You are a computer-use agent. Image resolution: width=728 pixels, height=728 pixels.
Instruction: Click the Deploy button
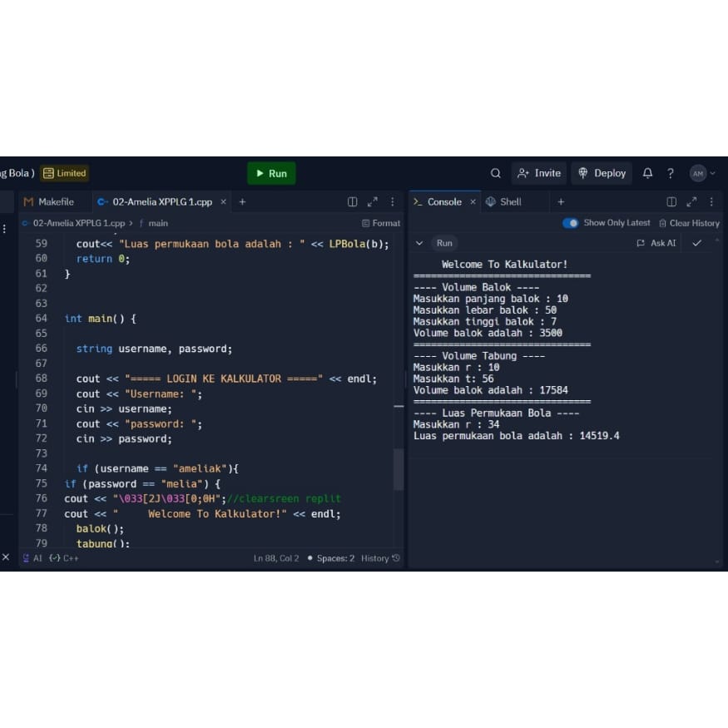coord(602,173)
